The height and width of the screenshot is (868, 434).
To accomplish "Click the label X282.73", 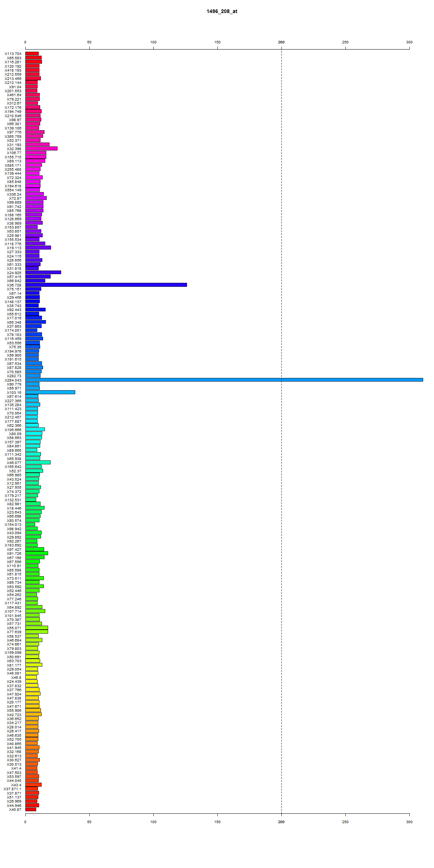I will coord(14,376).
